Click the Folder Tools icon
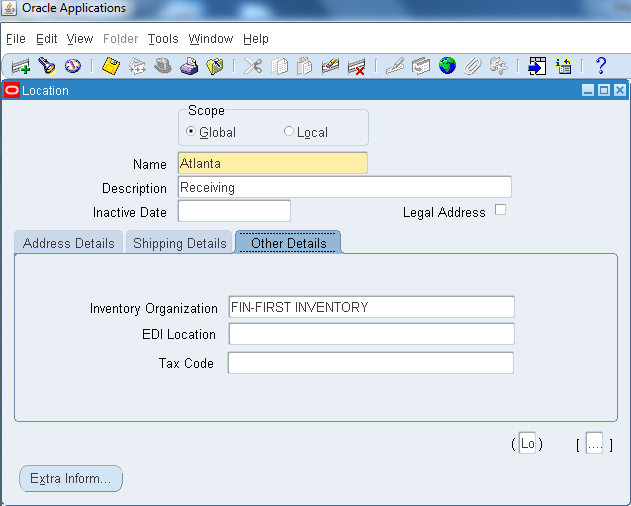 (498, 66)
